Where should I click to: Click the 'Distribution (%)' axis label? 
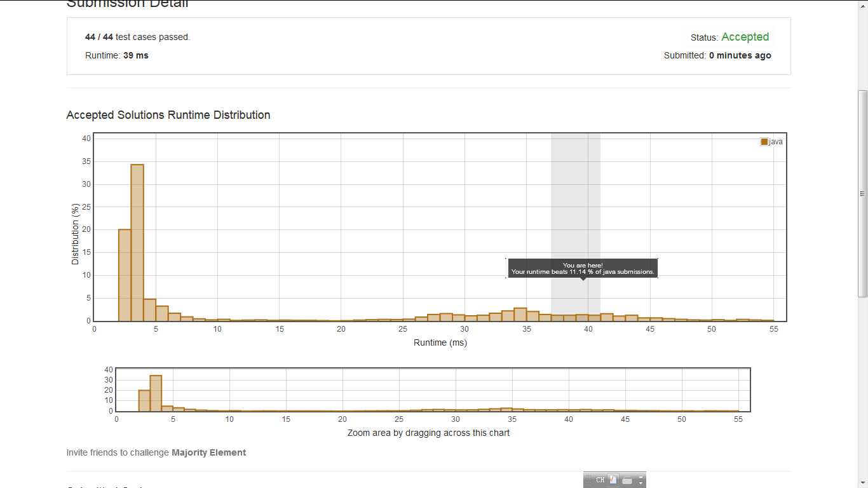pyautogui.click(x=75, y=234)
